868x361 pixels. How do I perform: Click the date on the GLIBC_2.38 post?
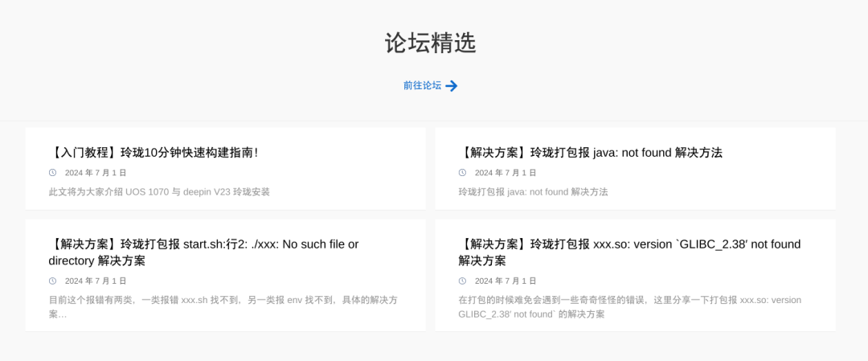(x=506, y=281)
